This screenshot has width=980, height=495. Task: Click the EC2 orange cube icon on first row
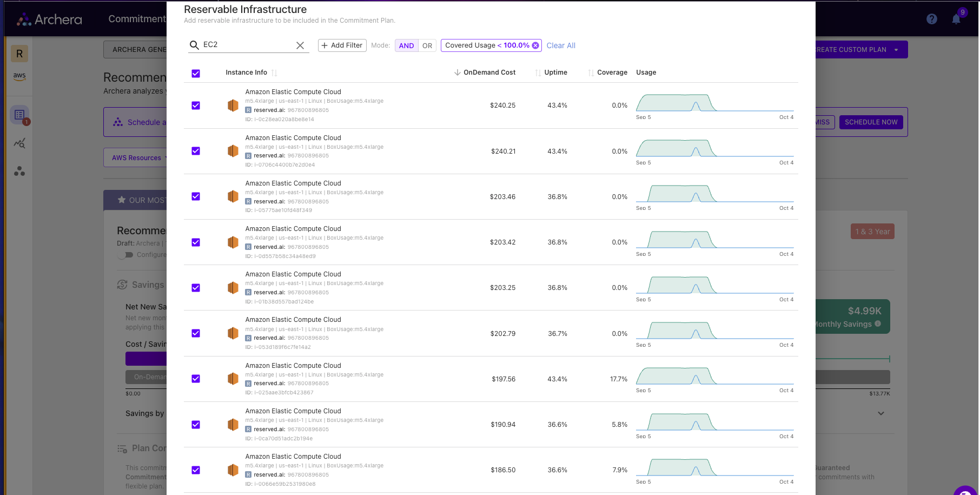(x=233, y=105)
